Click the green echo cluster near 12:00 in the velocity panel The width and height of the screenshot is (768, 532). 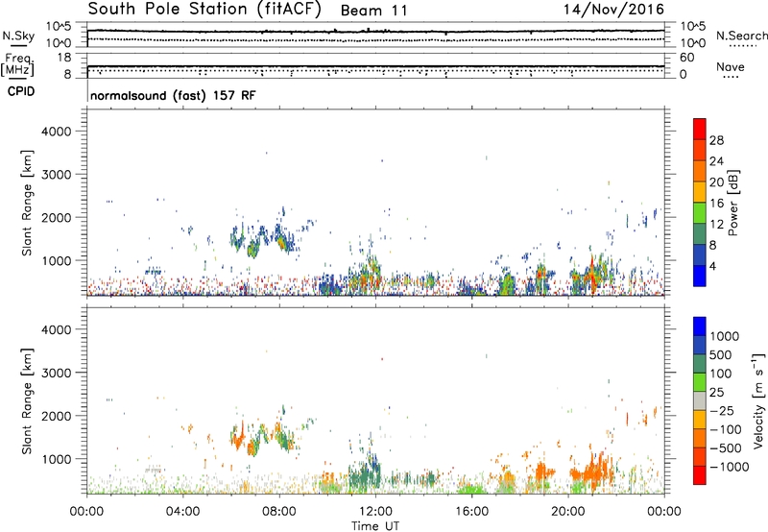point(365,472)
